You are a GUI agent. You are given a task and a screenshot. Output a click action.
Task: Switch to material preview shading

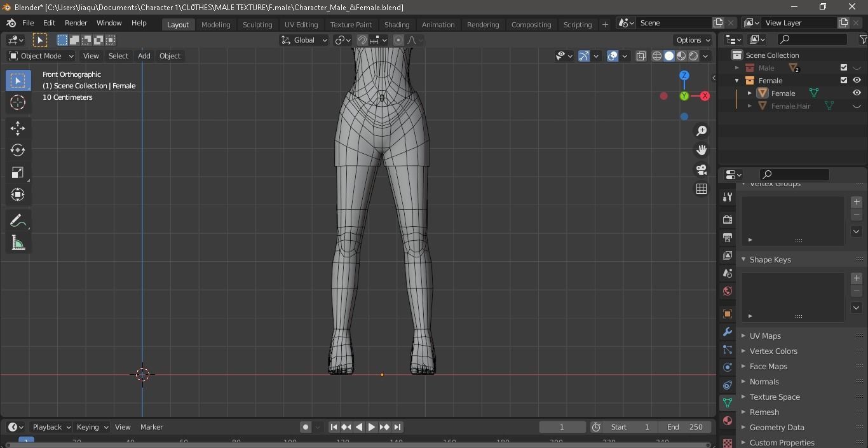point(681,56)
